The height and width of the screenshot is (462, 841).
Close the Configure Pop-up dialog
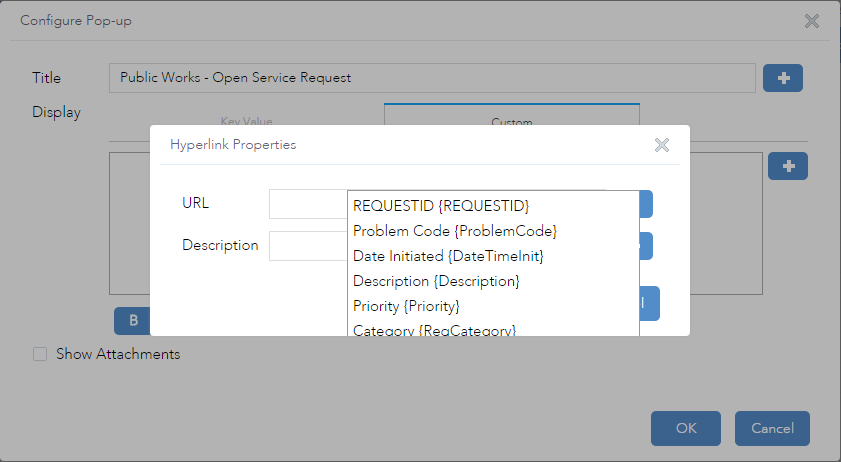point(812,21)
